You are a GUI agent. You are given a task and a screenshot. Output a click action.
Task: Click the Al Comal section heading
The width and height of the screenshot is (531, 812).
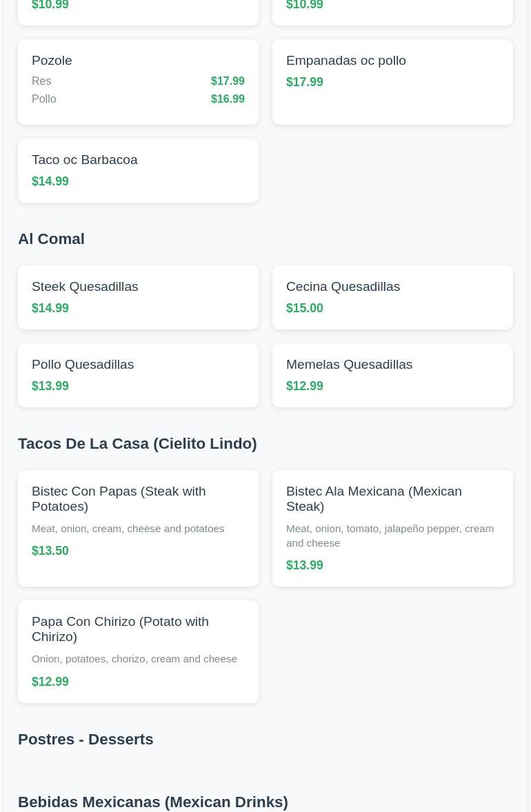[x=51, y=238]
